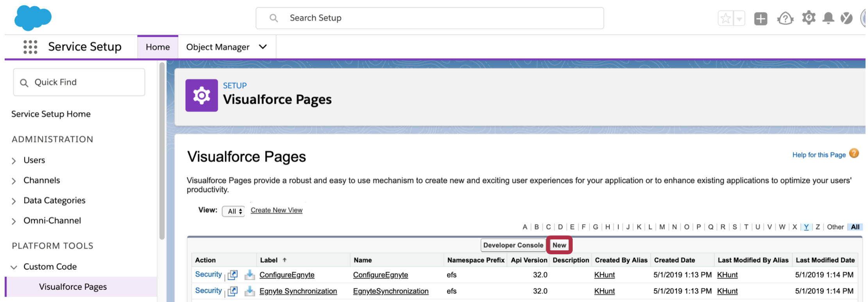Filter pages by letter S
This screenshot has height=302, width=868.
735,227
